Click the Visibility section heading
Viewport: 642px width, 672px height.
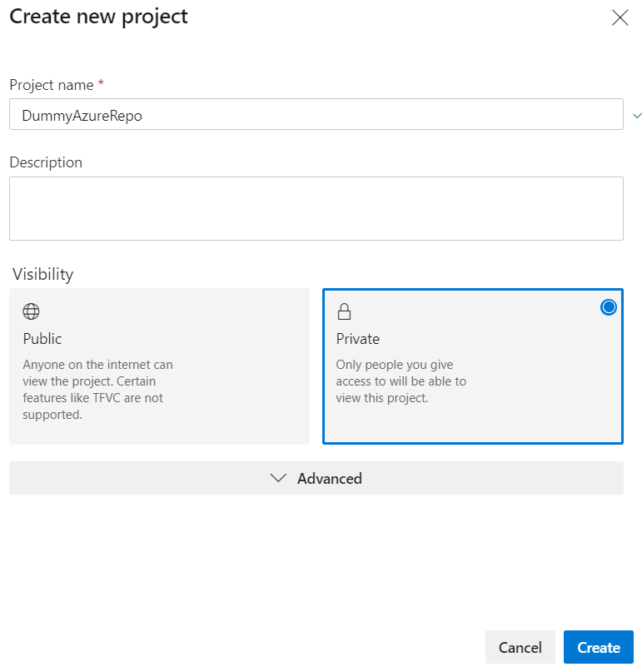click(42, 274)
